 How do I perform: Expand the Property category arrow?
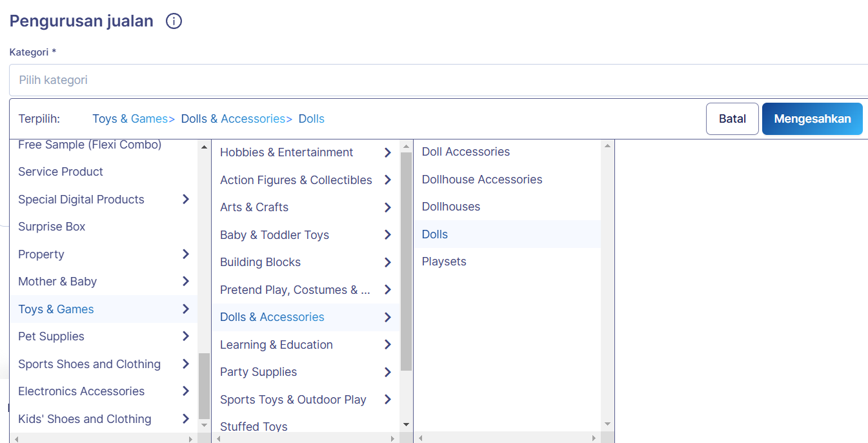point(186,254)
